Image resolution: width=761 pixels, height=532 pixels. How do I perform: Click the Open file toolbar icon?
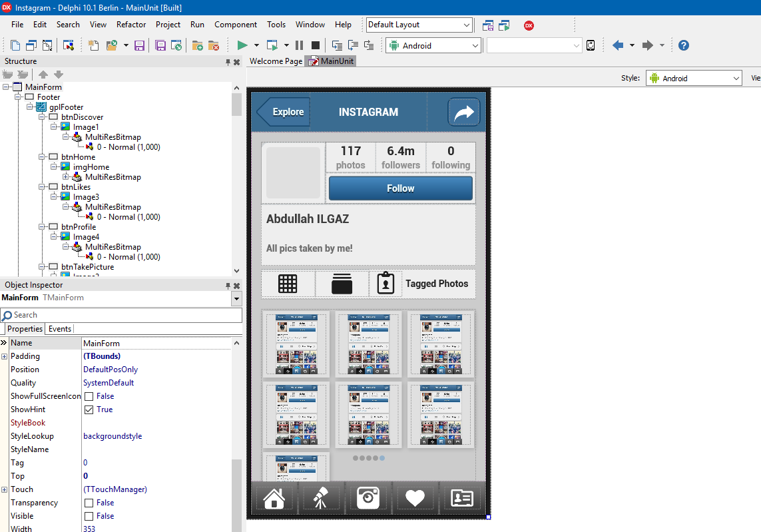coord(112,46)
